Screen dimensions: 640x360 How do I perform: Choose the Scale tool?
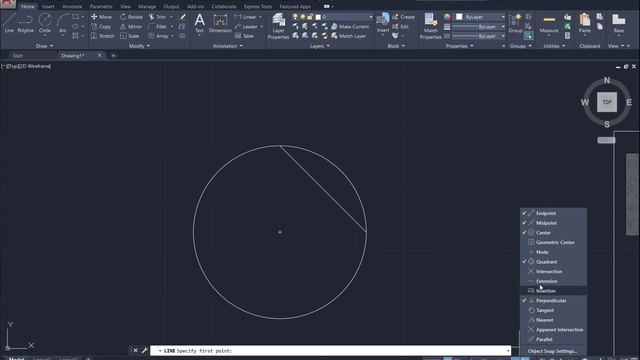point(129,36)
